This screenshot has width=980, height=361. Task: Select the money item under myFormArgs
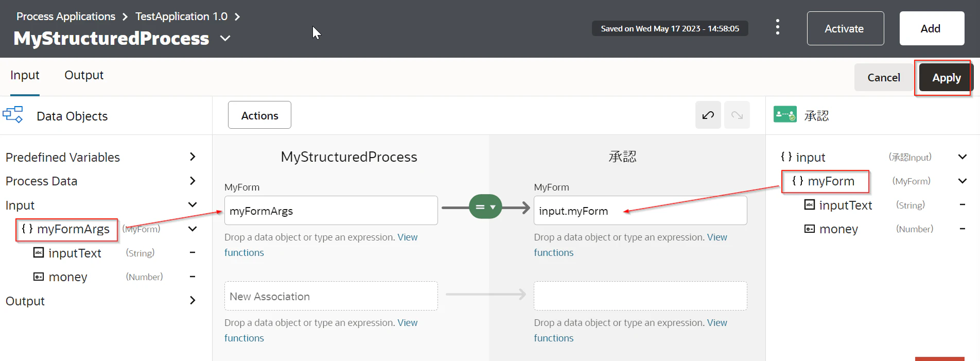[68, 277]
